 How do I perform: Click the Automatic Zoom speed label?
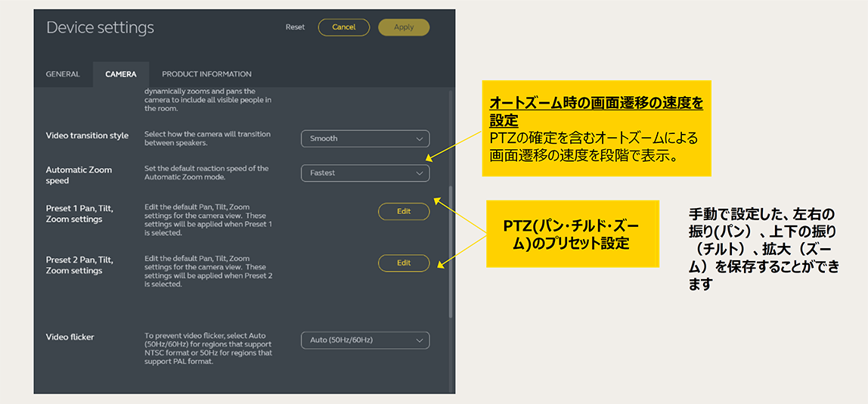click(79, 175)
